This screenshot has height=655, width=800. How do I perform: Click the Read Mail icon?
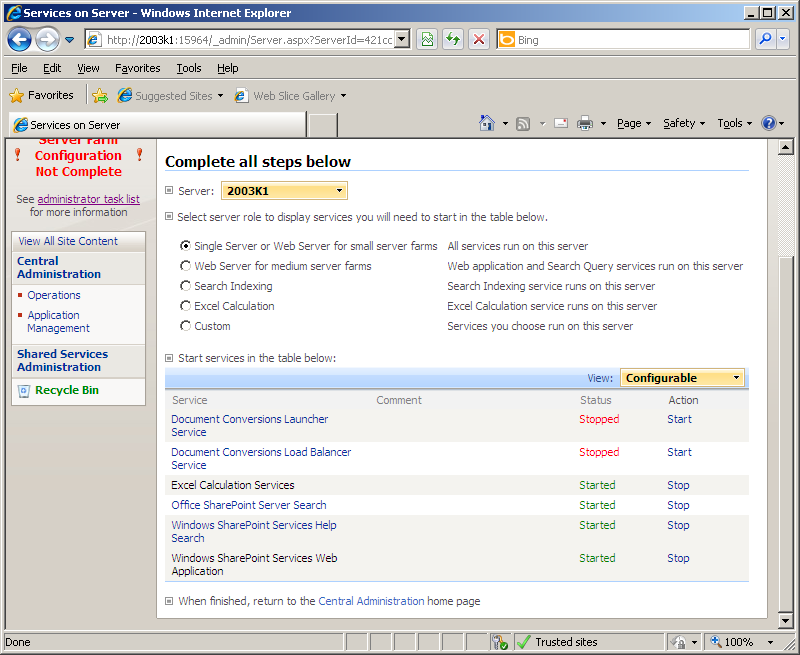coord(561,123)
